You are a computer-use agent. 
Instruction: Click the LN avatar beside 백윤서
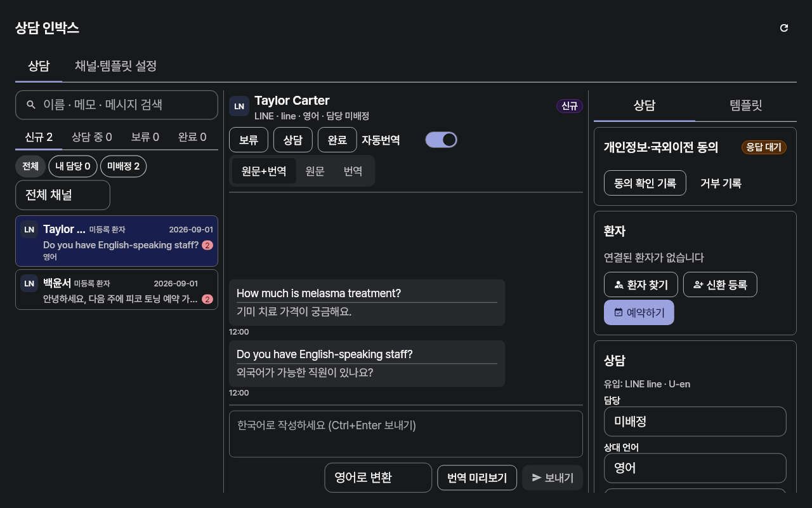(x=29, y=283)
